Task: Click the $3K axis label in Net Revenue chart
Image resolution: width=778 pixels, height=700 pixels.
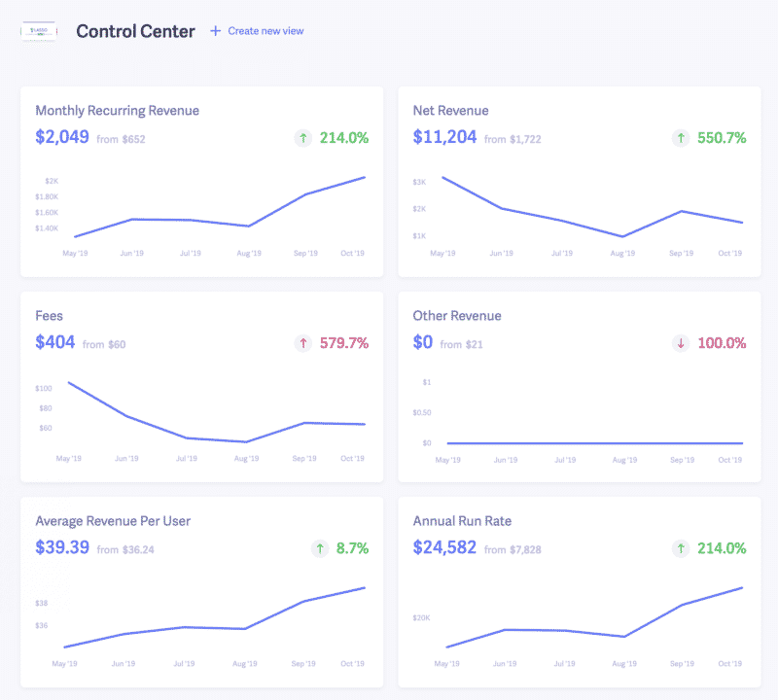Action: coord(419,182)
